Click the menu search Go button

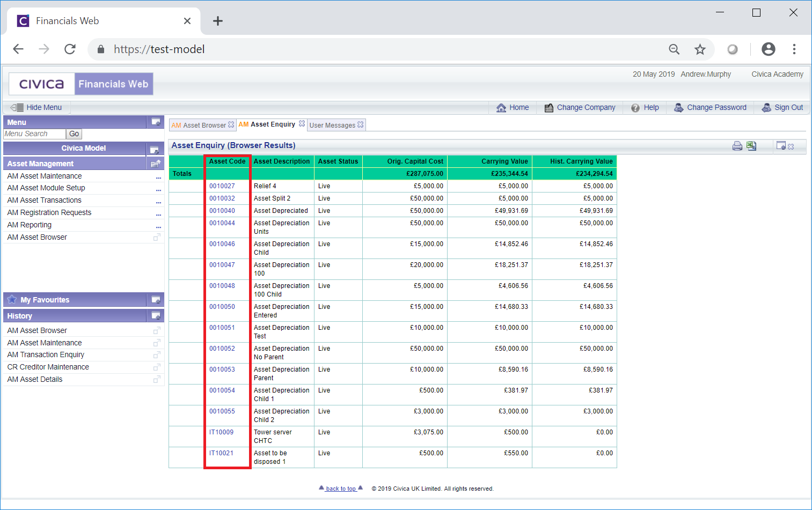pos(74,134)
